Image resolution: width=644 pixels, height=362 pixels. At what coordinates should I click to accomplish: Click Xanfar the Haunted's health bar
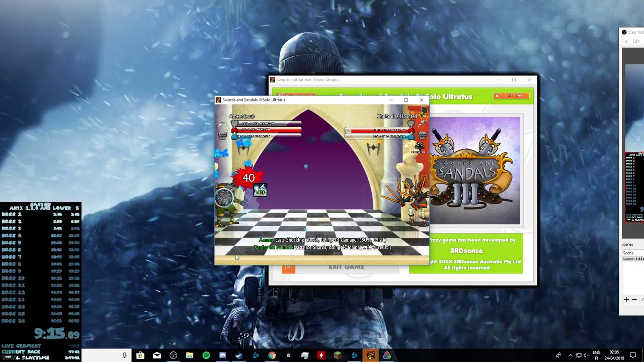[x=380, y=130]
